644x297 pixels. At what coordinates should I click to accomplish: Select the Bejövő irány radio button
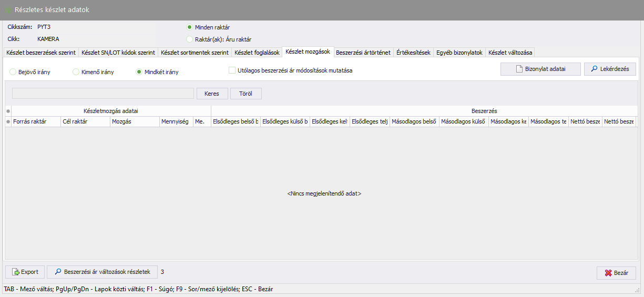point(13,72)
